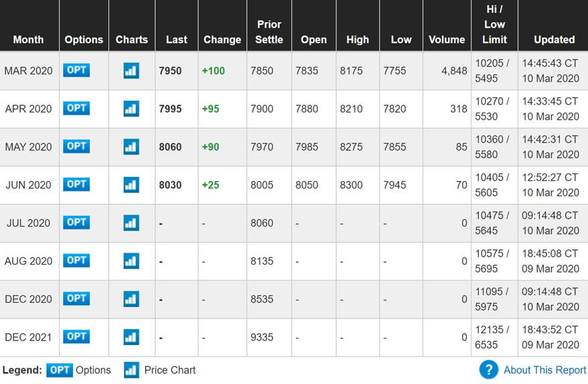Click the prior settle value 8135
Image resolution: width=588 pixels, height=384 pixels.
tap(262, 261)
